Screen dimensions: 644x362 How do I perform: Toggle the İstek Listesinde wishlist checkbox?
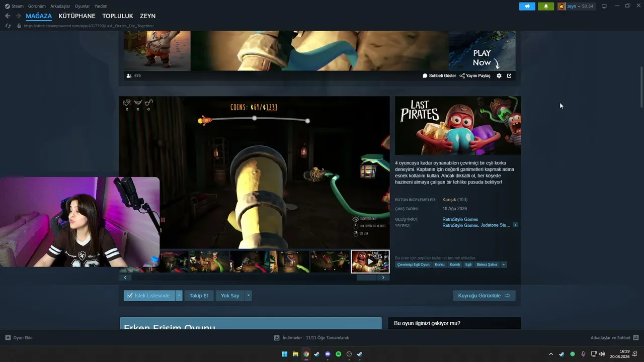[130, 296]
